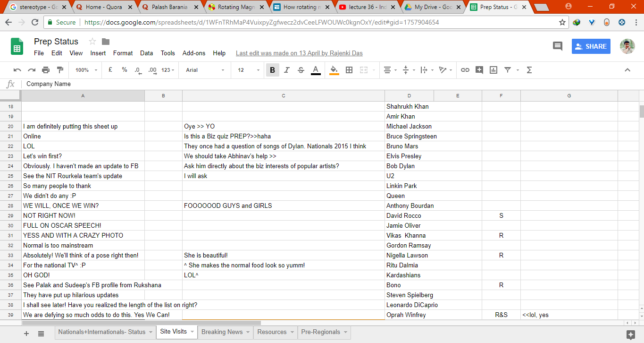This screenshot has height=343, width=644.
Task: Click the Prep Status document title
Action: 56,42
